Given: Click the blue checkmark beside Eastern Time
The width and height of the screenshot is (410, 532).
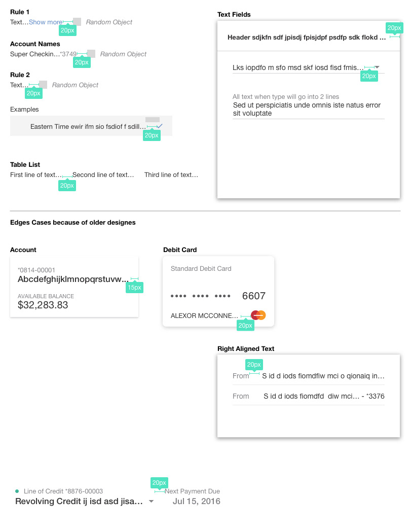Looking at the screenshot, I should 160,126.
